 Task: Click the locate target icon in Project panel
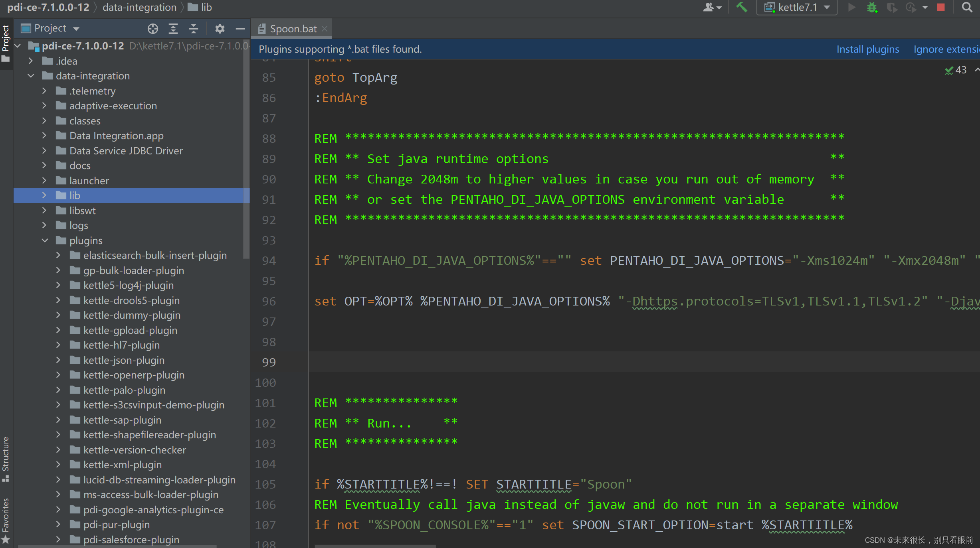click(152, 29)
